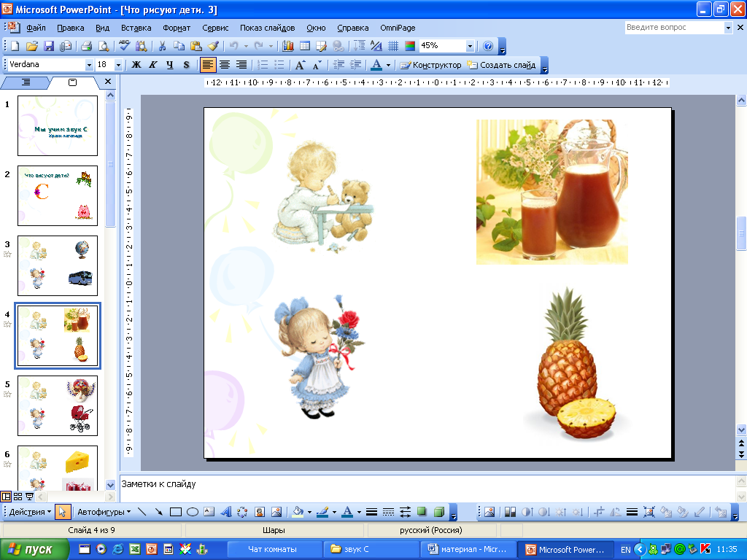747x560 pixels.
Task: Open file folder icon in toolbar
Action: click(x=31, y=46)
